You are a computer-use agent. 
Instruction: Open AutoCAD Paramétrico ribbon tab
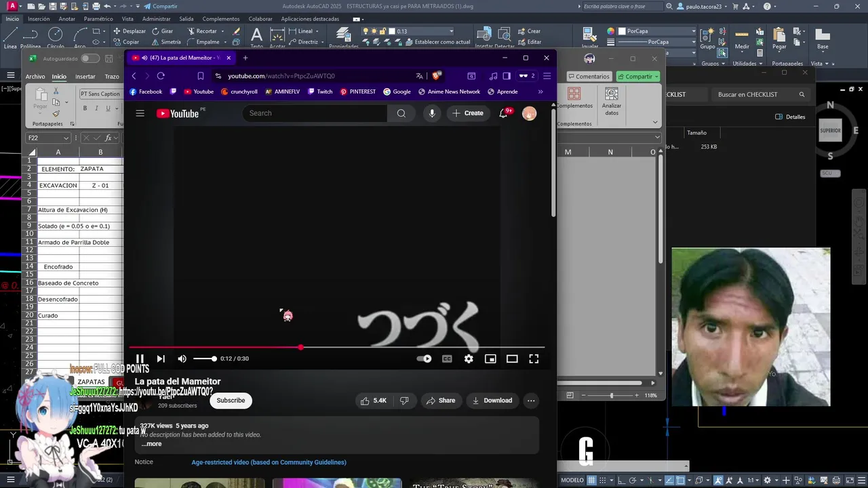click(98, 19)
